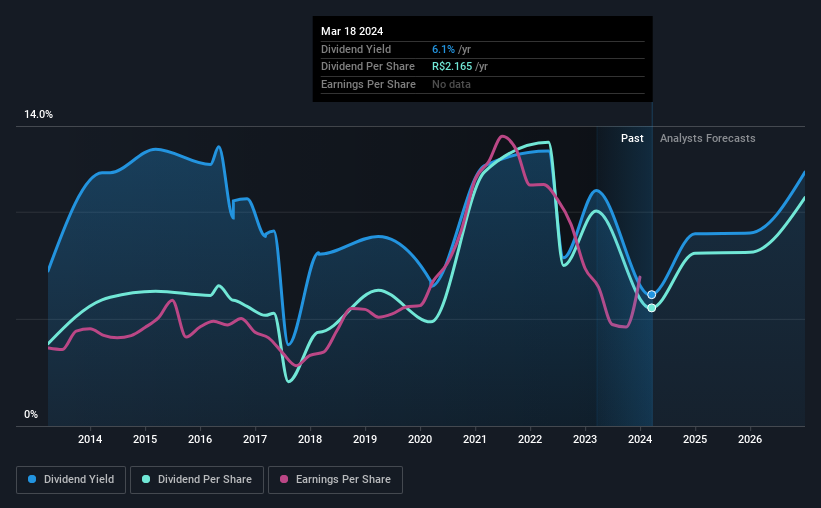
Task: Click the No data earnings value
Action: (451, 84)
